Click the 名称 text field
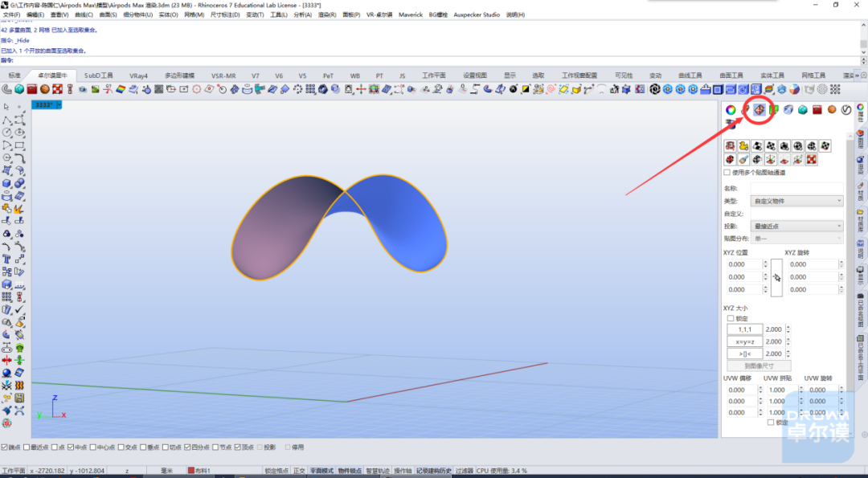This screenshot has height=478, width=868. [x=796, y=188]
